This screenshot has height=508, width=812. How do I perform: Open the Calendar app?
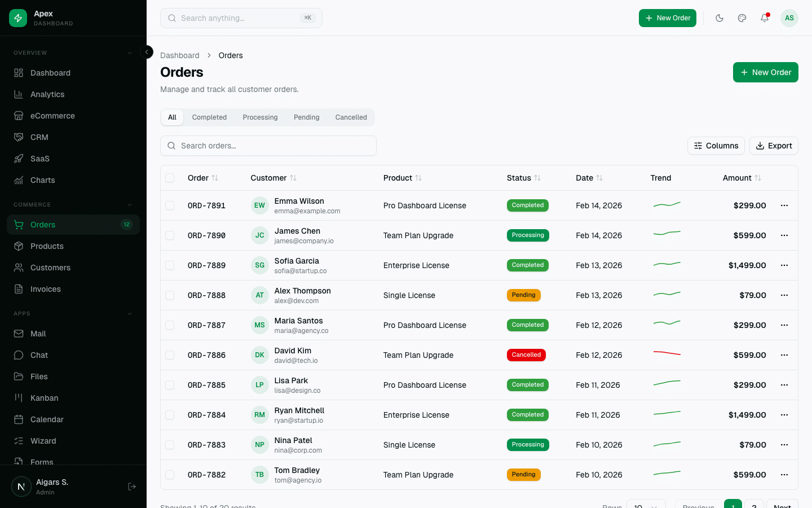(x=46, y=419)
